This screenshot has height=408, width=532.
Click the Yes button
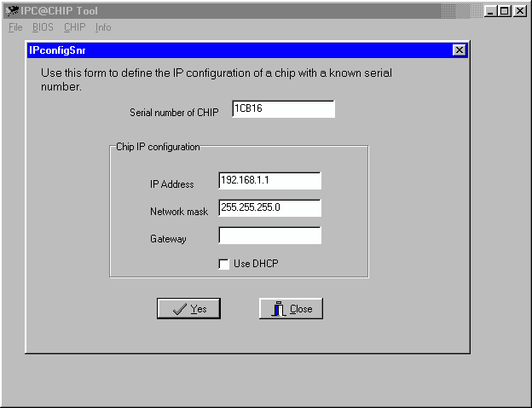point(188,308)
